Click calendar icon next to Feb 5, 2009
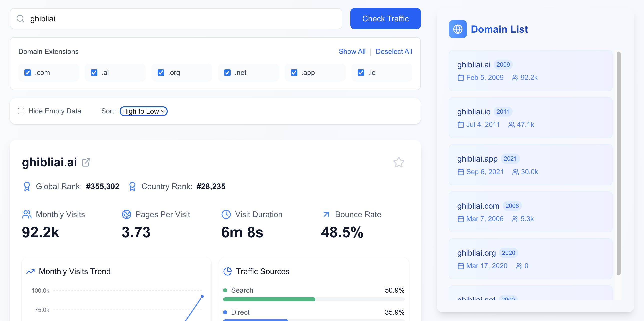This screenshot has height=321, width=644. [461, 78]
